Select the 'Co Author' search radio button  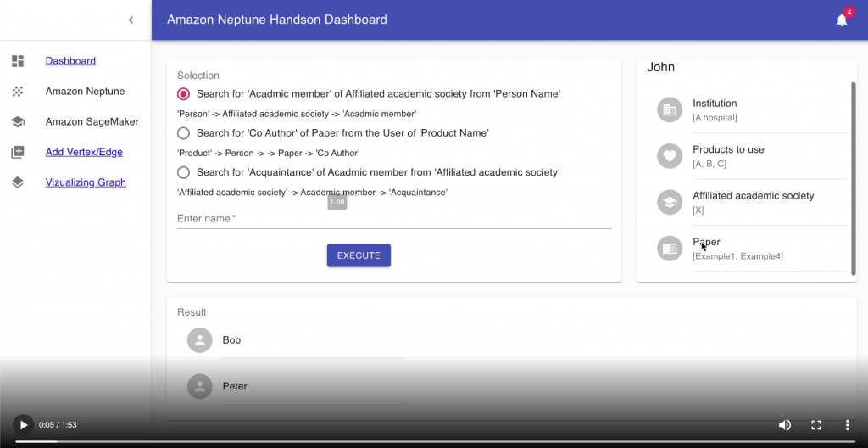tap(183, 133)
